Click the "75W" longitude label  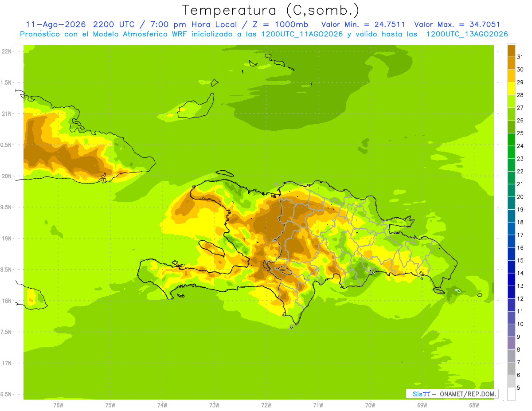point(110,405)
